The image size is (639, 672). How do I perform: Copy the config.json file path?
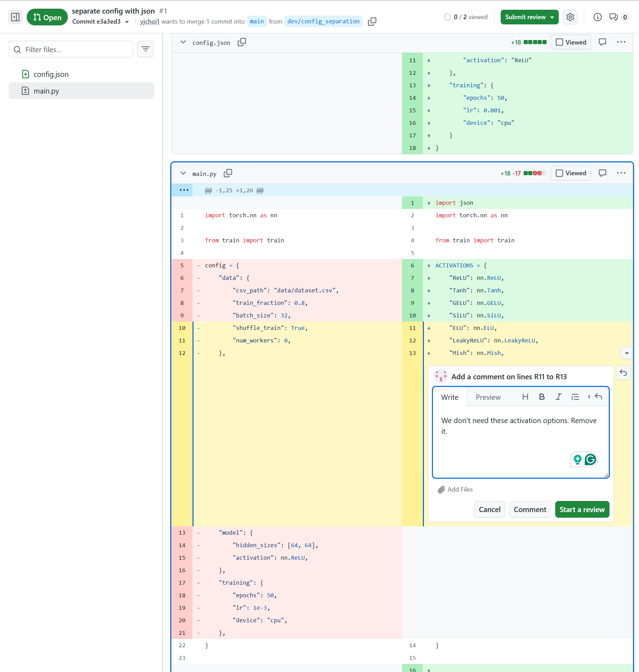click(x=241, y=42)
